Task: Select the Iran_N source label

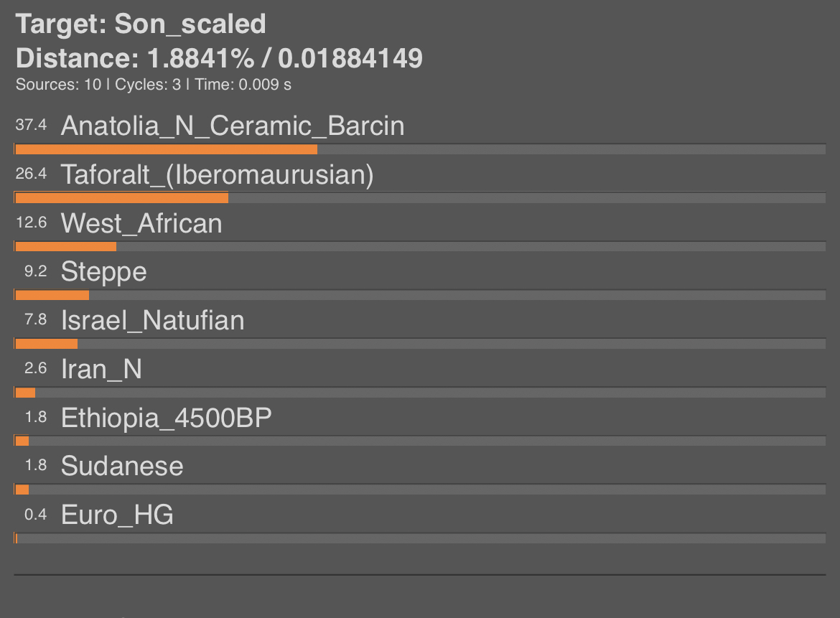Action: point(102,369)
